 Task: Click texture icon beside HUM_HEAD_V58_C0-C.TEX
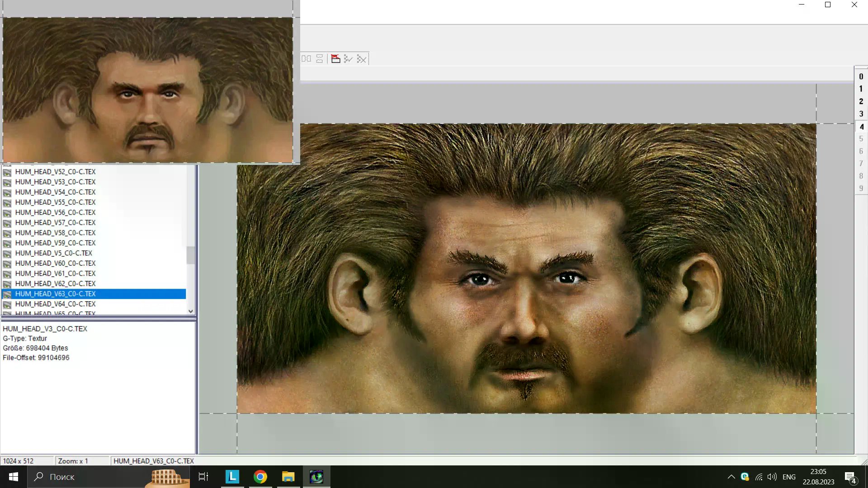coord(7,233)
